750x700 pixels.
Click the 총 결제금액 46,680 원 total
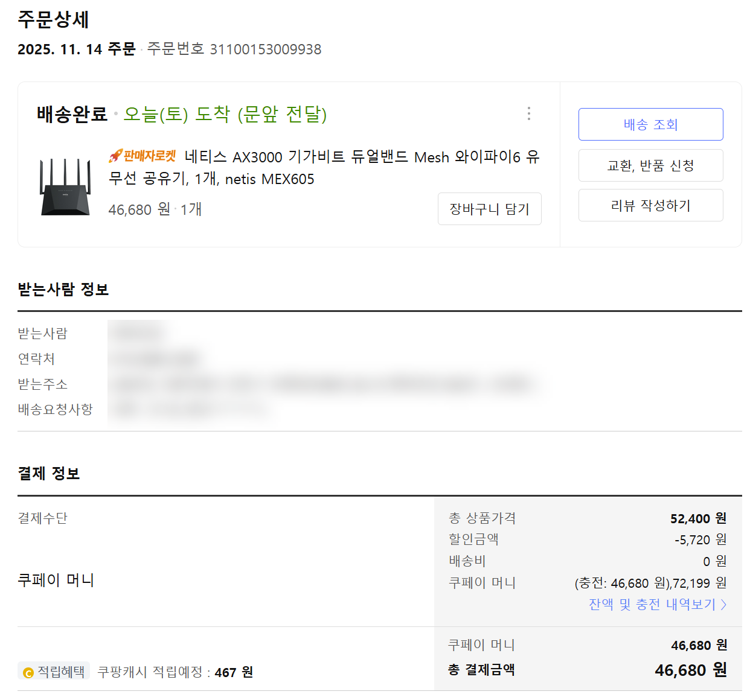click(x=691, y=670)
